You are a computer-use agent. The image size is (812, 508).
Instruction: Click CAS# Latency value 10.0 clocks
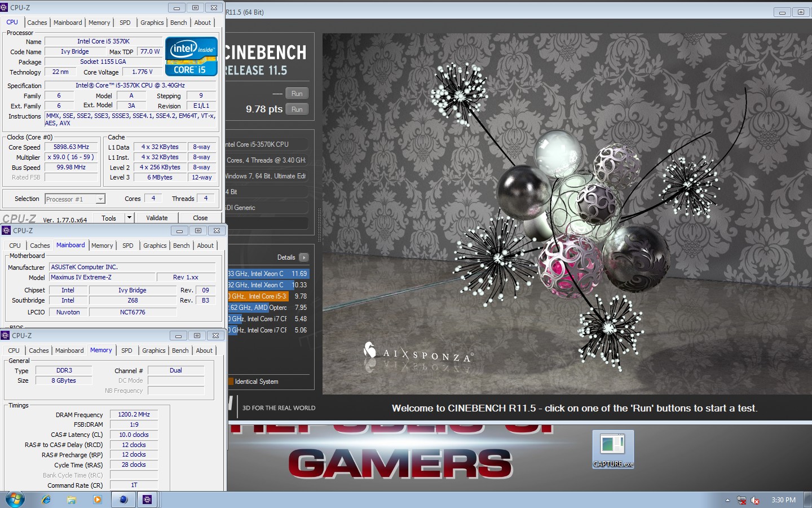coord(134,435)
